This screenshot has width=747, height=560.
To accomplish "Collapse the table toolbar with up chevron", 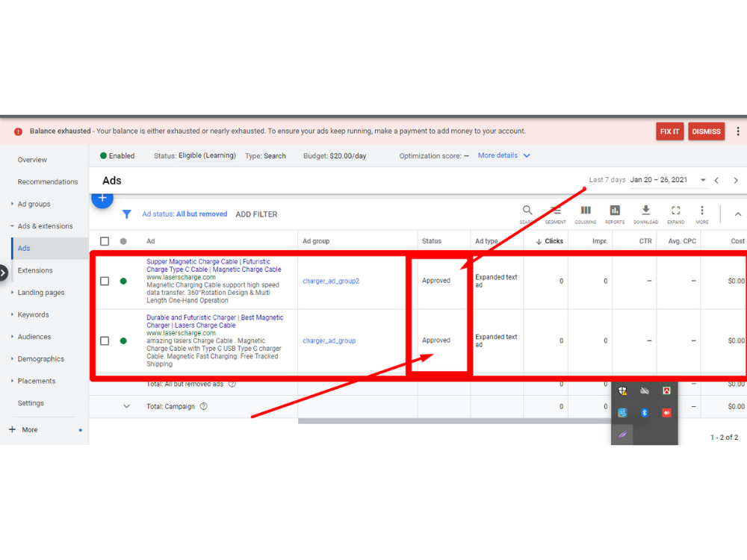I will [x=737, y=214].
